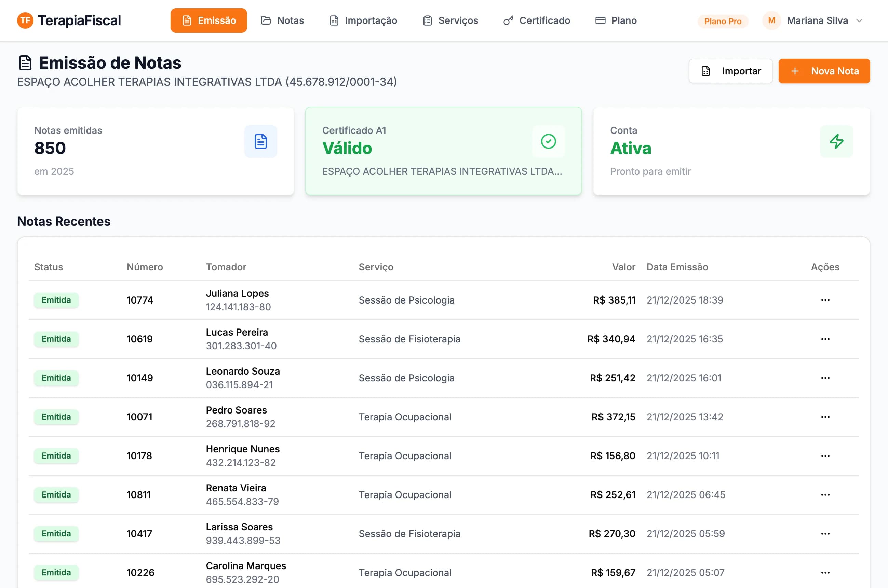Click the Importar button
The height and width of the screenshot is (588, 888).
[730, 71]
